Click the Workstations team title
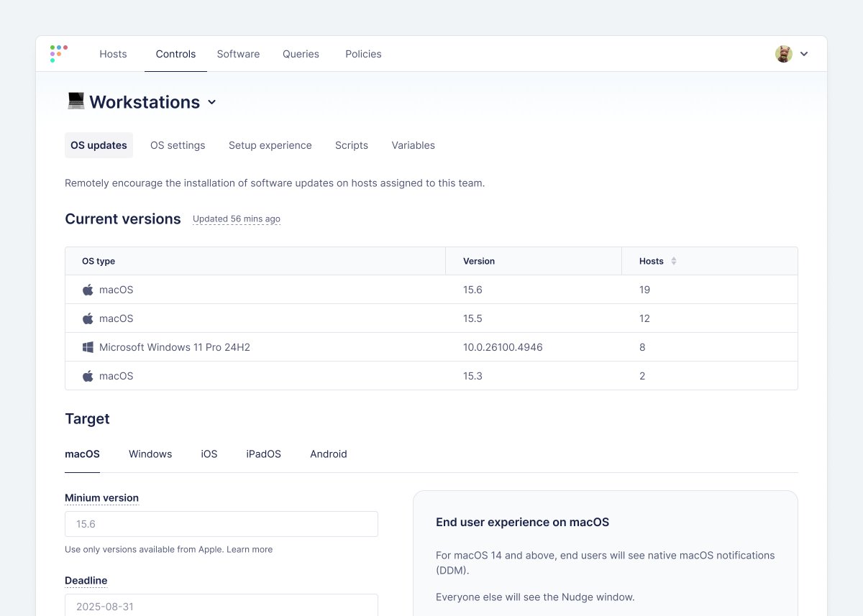The width and height of the screenshot is (863, 616). tap(145, 102)
